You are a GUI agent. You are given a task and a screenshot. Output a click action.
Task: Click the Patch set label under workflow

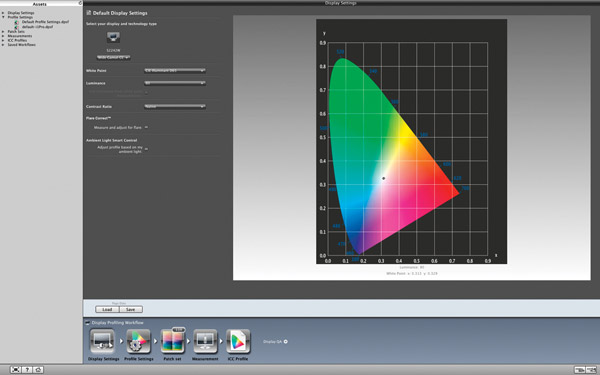click(x=173, y=359)
